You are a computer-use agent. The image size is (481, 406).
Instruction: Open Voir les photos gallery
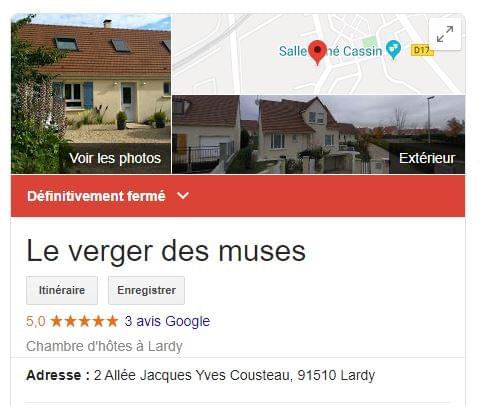click(x=91, y=94)
